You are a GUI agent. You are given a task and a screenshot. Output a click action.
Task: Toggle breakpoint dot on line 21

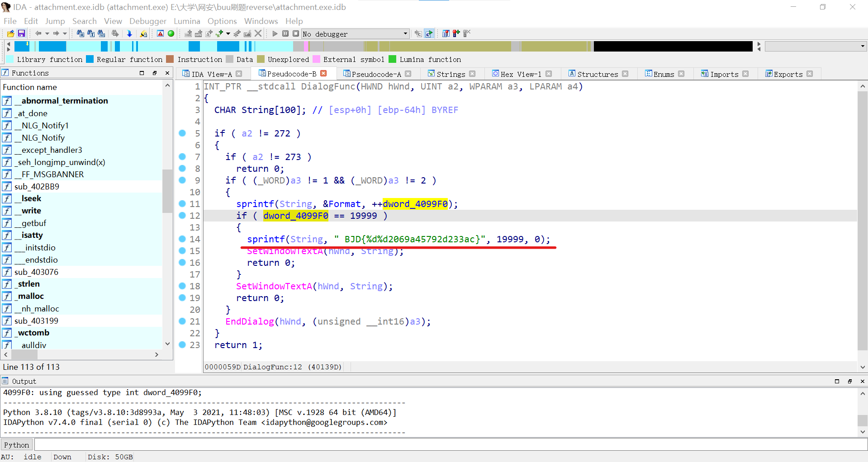[x=182, y=321]
